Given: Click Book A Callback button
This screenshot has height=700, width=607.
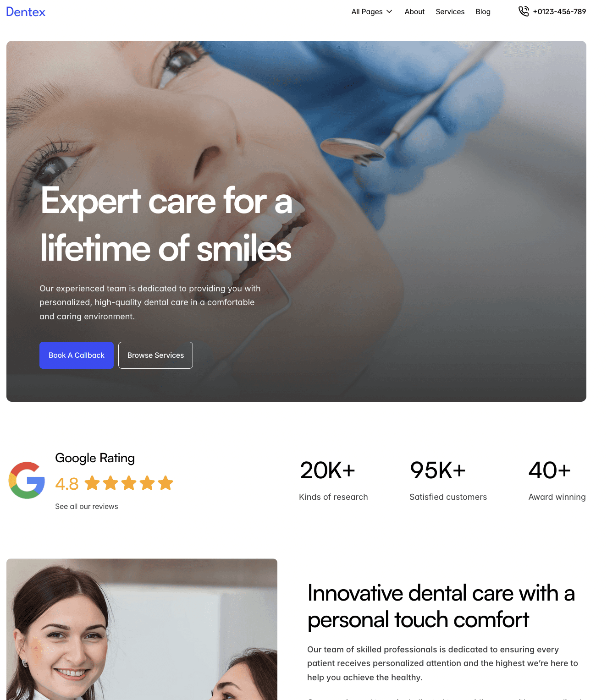Looking at the screenshot, I should [77, 355].
